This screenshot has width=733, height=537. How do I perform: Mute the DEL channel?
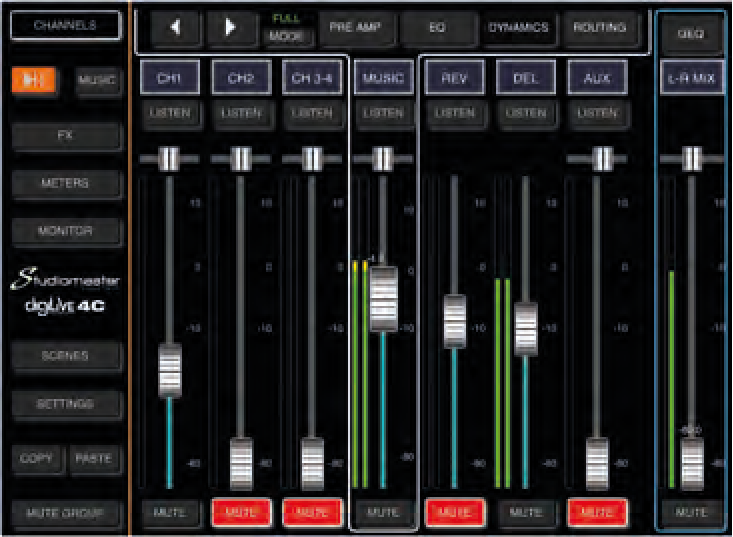(x=526, y=513)
